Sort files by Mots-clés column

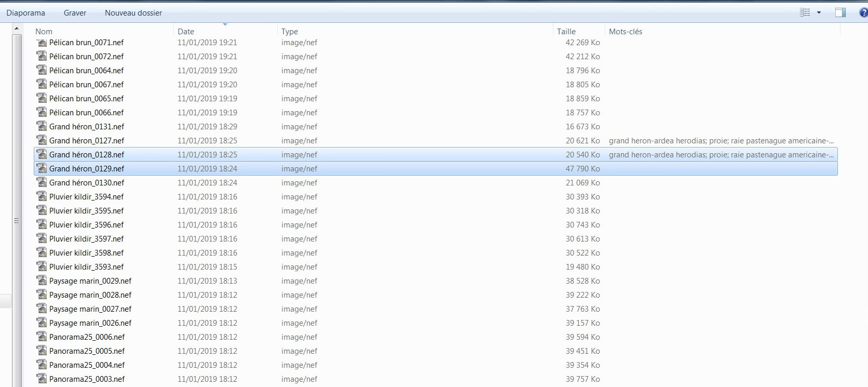(x=626, y=31)
